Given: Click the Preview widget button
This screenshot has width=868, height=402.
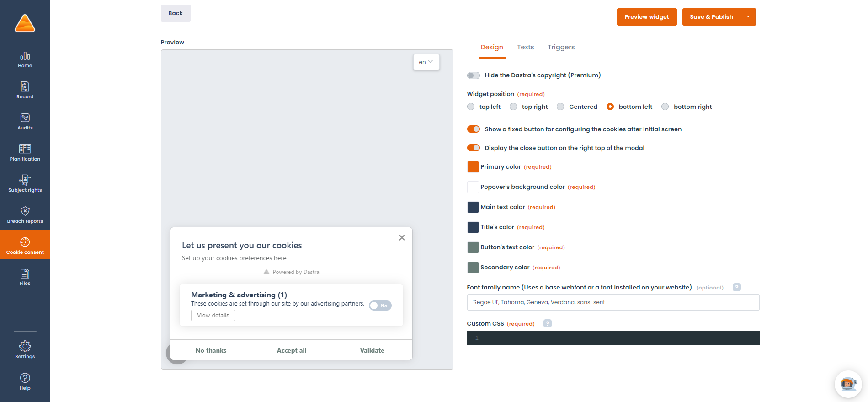Looking at the screenshot, I should (646, 17).
